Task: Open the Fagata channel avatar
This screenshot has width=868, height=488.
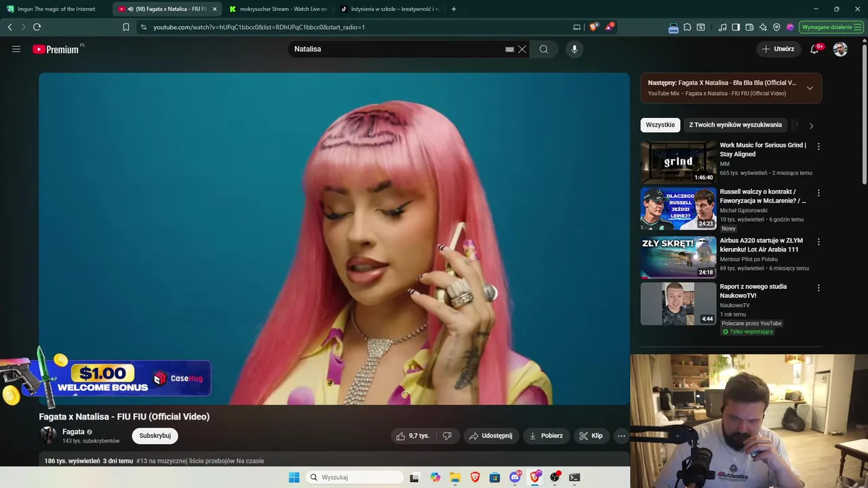Action: [x=48, y=435]
